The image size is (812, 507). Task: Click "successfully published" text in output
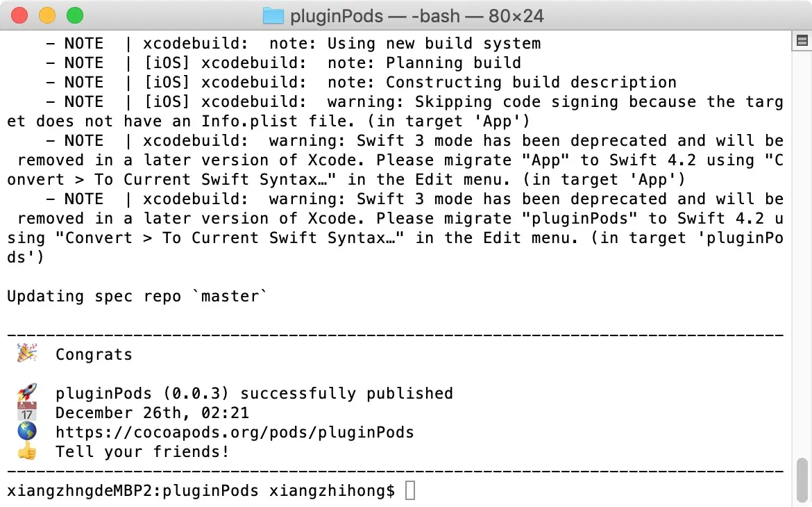pyautogui.click(x=346, y=394)
